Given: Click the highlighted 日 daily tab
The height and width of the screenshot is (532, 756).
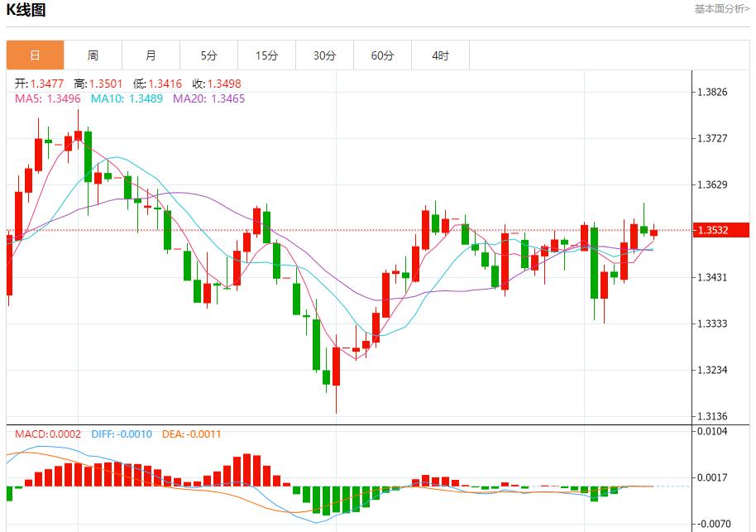Looking at the screenshot, I should 35,55.
